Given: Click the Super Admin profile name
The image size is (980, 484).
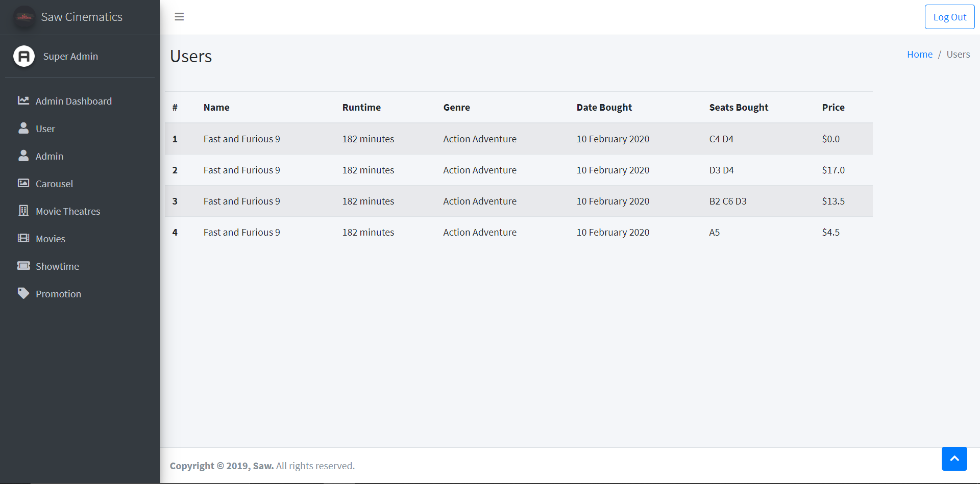Looking at the screenshot, I should point(70,56).
